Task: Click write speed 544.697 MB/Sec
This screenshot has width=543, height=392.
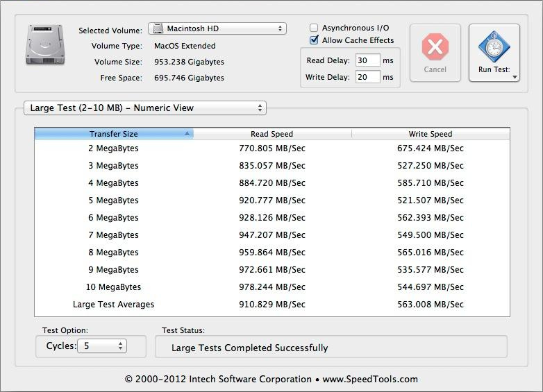Action: click(431, 287)
